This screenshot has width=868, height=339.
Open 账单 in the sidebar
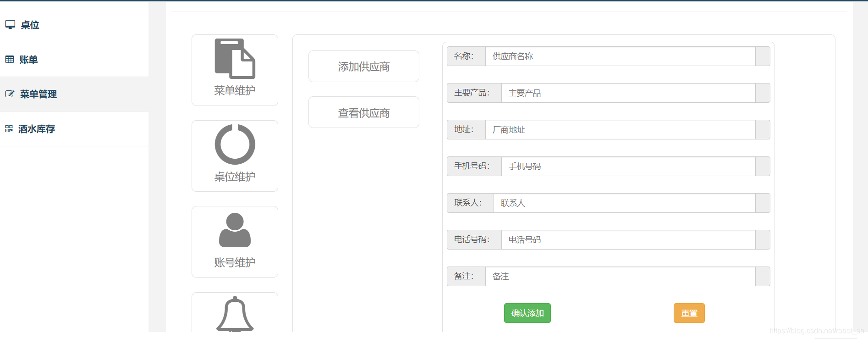tap(74, 60)
